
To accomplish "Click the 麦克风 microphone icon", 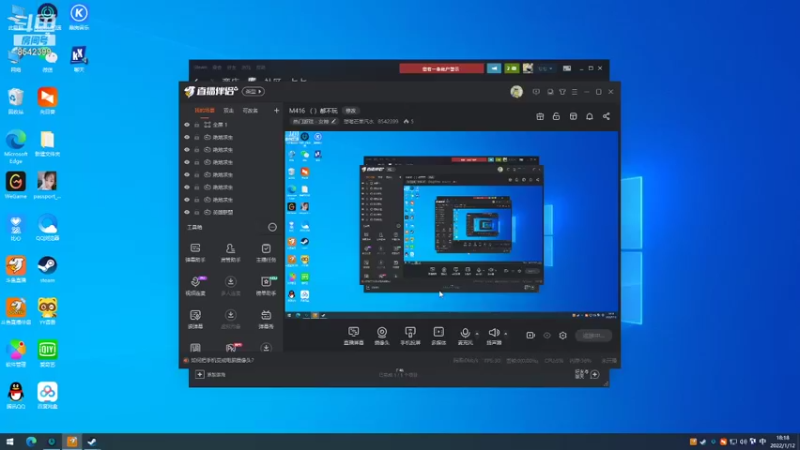I will tap(465, 333).
